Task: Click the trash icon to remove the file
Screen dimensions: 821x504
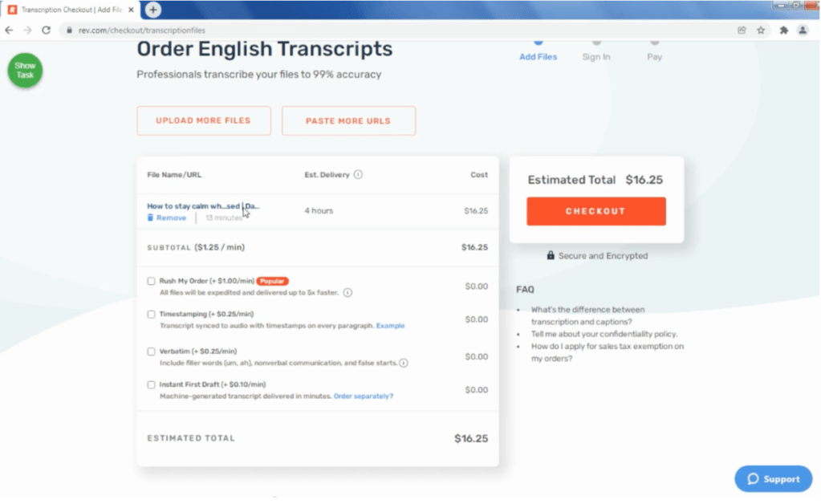Action: (149, 217)
